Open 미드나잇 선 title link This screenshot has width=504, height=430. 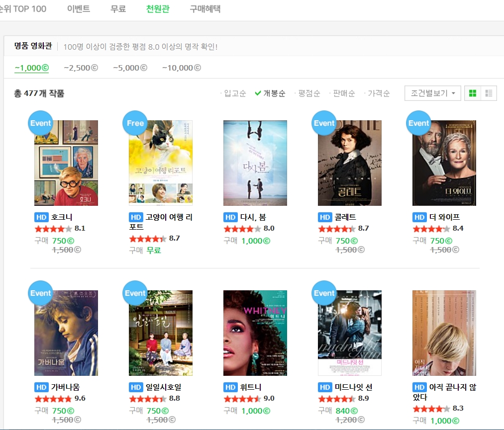(x=353, y=387)
